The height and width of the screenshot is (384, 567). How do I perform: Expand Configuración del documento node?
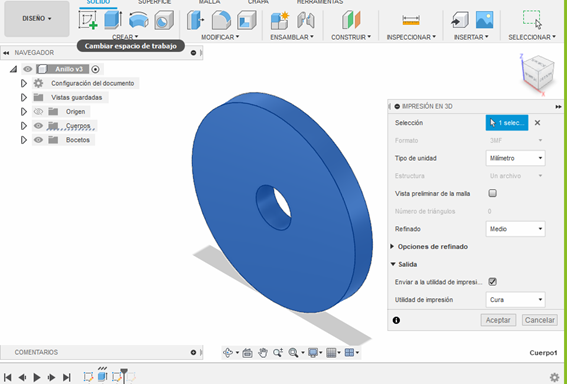click(x=24, y=83)
